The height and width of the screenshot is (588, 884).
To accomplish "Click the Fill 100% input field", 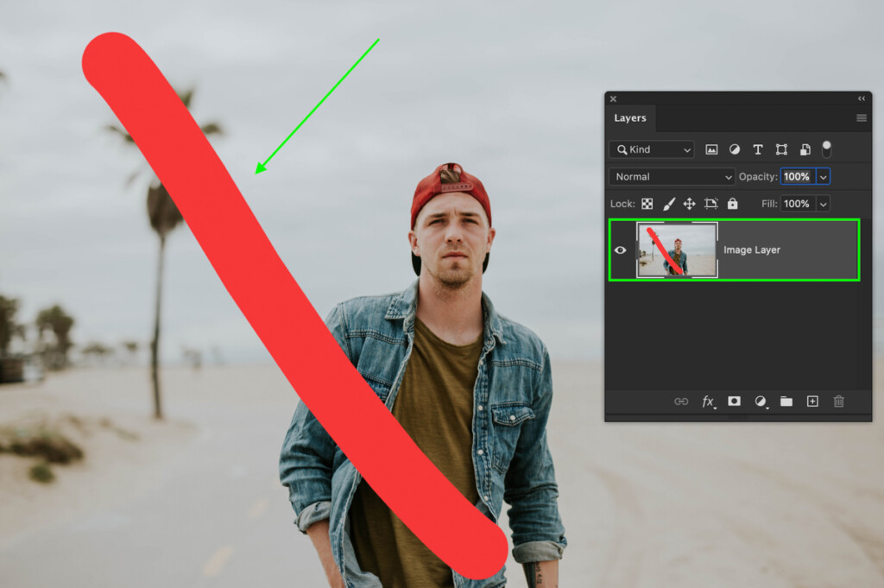I will [x=798, y=204].
